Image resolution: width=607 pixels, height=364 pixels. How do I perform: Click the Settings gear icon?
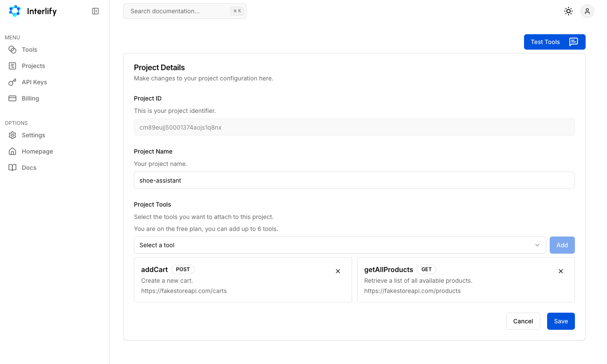click(x=12, y=135)
